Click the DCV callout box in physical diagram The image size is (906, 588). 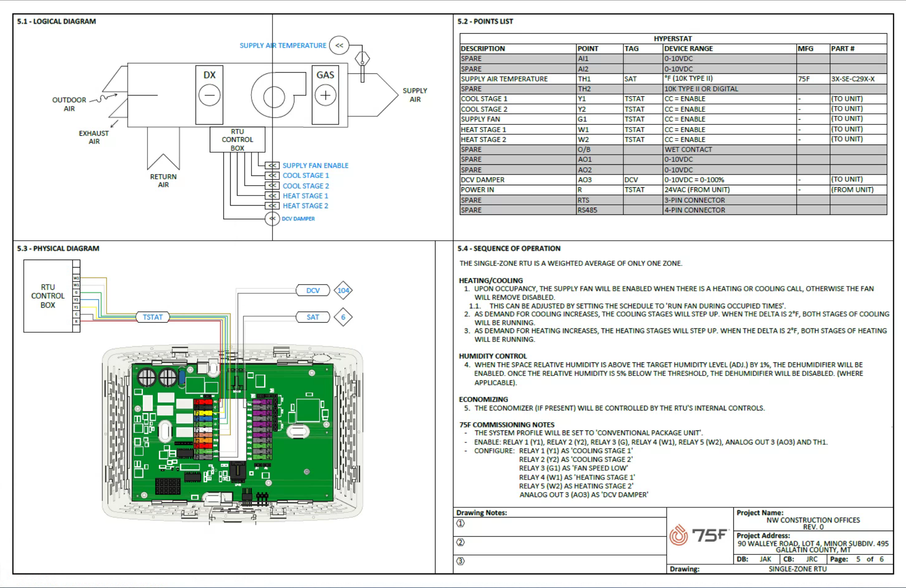(x=312, y=290)
